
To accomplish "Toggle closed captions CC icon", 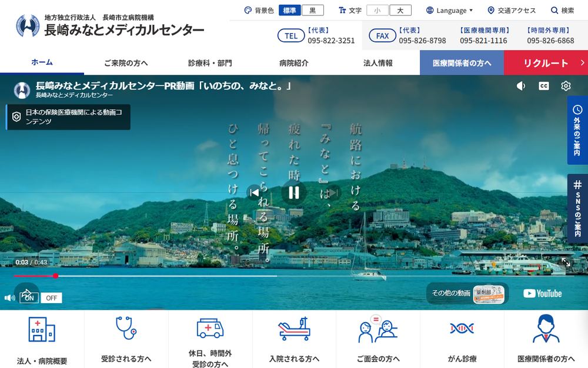I will (543, 86).
